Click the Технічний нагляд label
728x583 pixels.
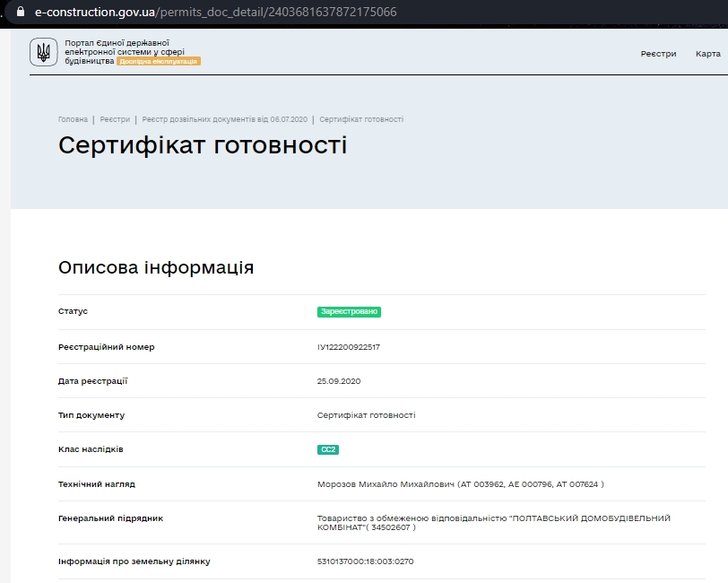click(x=97, y=484)
